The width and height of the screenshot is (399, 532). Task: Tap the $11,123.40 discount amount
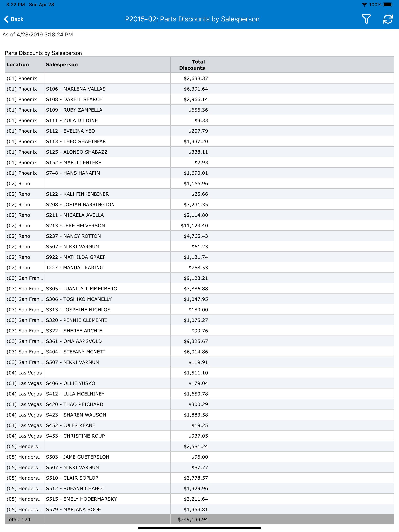point(194,226)
